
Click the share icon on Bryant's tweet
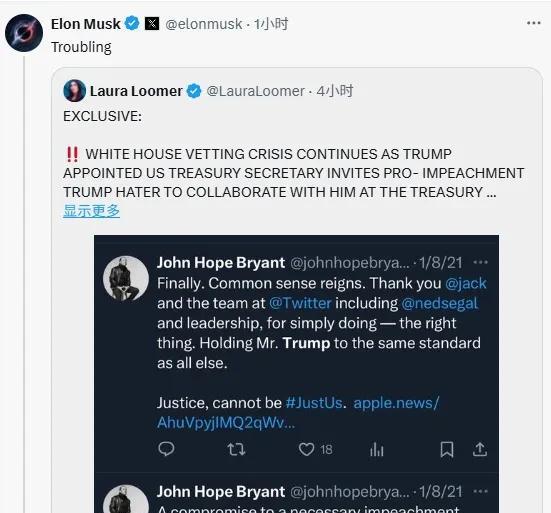click(480, 449)
